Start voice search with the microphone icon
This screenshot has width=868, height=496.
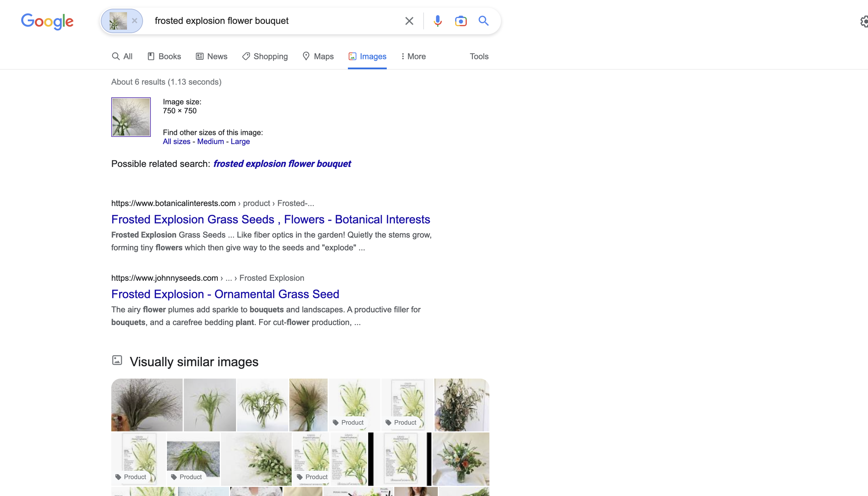coord(437,21)
